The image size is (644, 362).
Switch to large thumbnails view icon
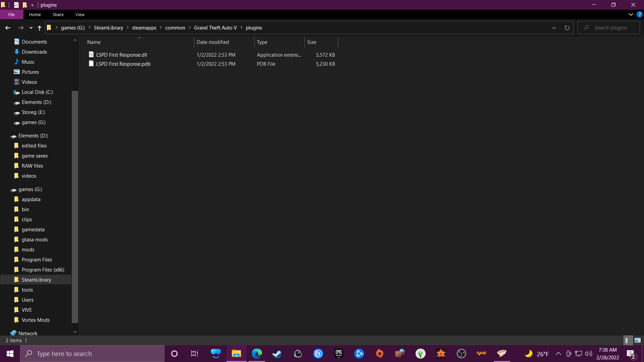[x=638, y=340]
